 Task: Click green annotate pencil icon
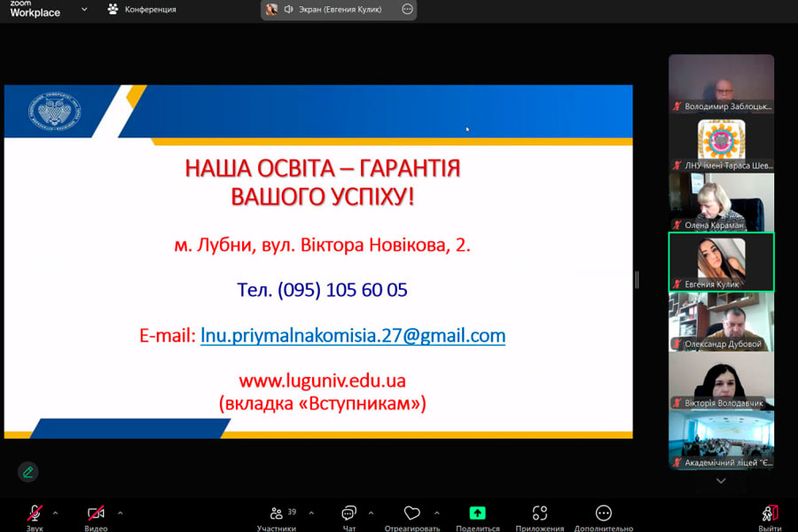tap(28, 472)
